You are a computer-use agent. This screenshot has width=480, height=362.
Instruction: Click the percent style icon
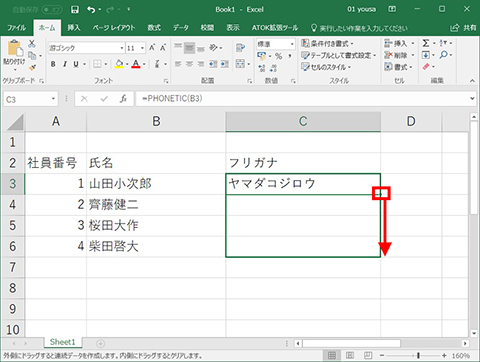[x=278, y=56]
